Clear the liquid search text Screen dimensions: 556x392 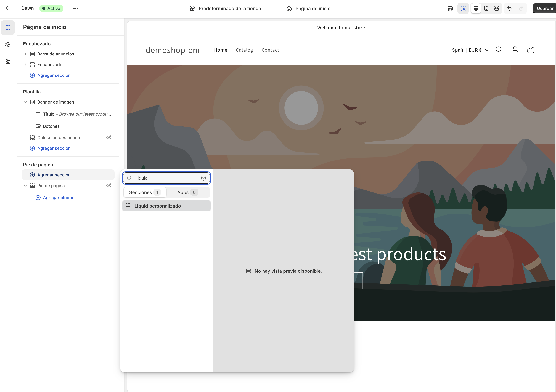coord(203,178)
